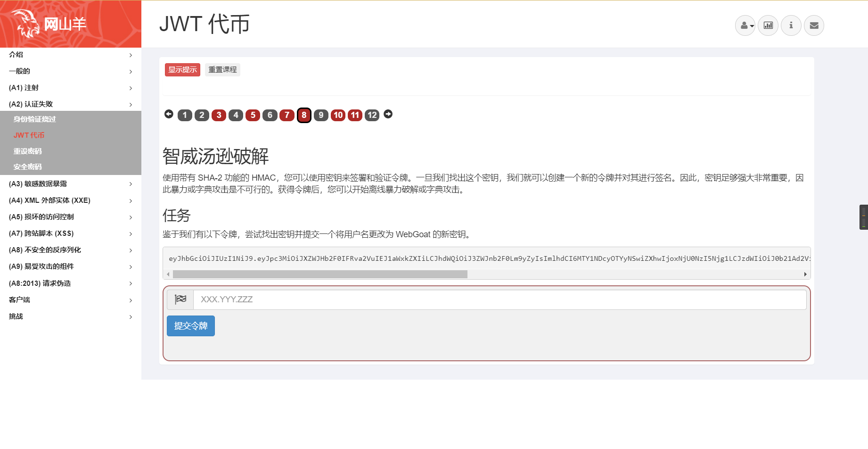This screenshot has width=868, height=449.
Task: Jump to lesson page 9
Action: click(x=321, y=115)
